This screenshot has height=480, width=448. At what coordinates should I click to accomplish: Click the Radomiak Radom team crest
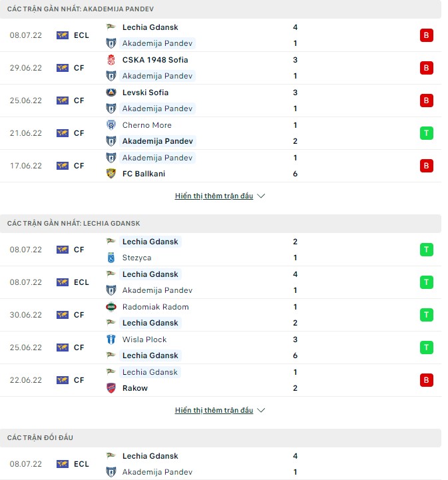pyautogui.click(x=111, y=307)
